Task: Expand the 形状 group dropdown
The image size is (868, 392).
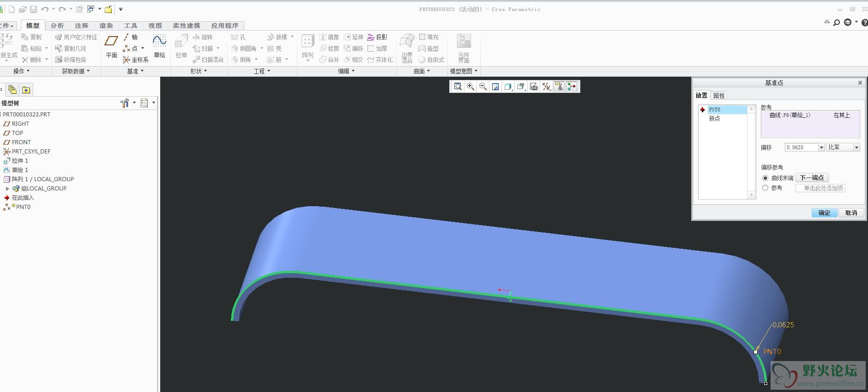Action: point(199,71)
